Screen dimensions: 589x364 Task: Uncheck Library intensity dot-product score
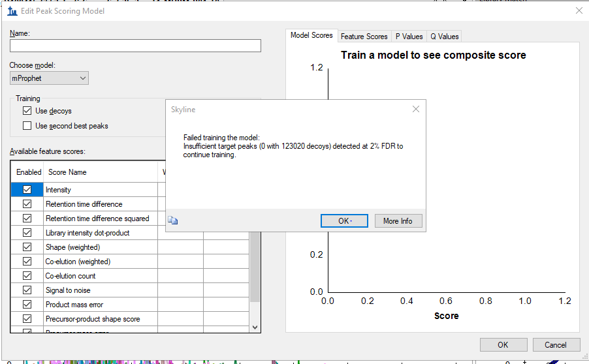point(27,233)
